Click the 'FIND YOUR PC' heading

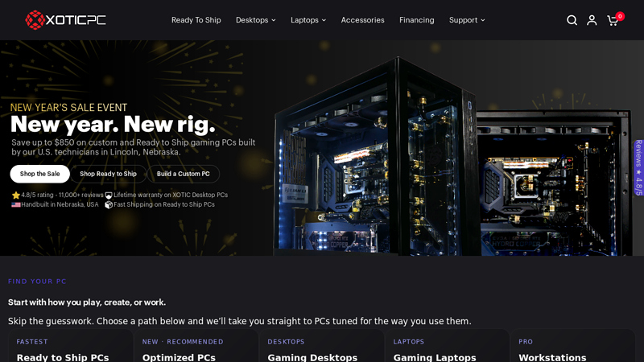coord(37,282)
